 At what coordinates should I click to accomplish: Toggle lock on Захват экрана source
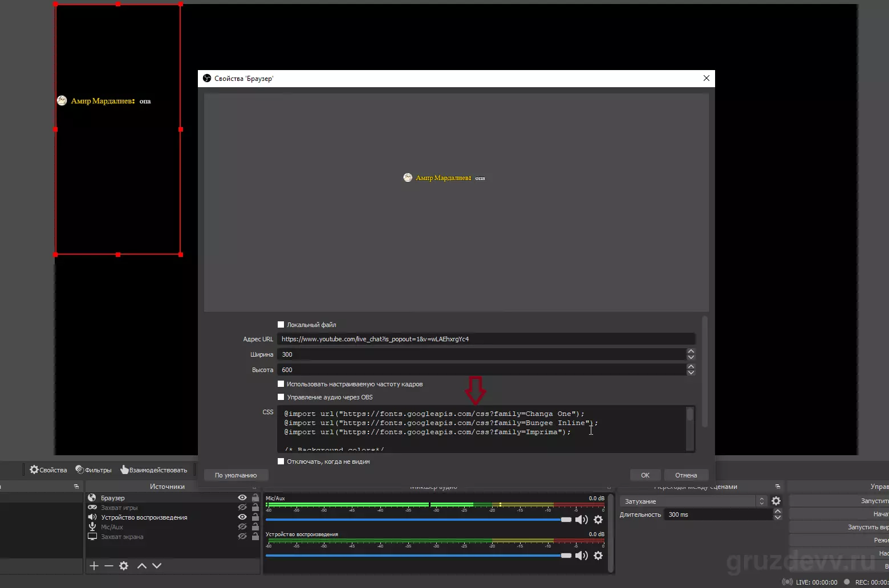click(255, 537)
